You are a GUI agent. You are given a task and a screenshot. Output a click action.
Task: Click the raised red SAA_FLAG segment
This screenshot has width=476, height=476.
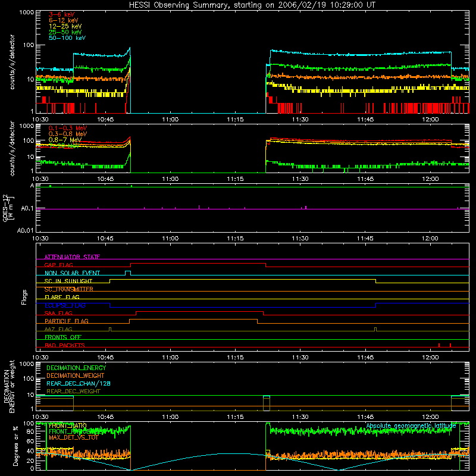click(x=199, y=311)
